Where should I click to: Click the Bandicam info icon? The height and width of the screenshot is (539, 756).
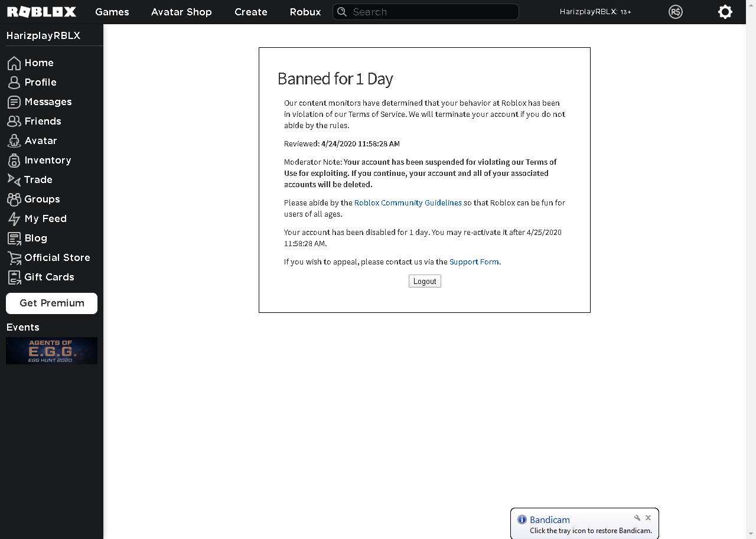[x=522, y=520]
